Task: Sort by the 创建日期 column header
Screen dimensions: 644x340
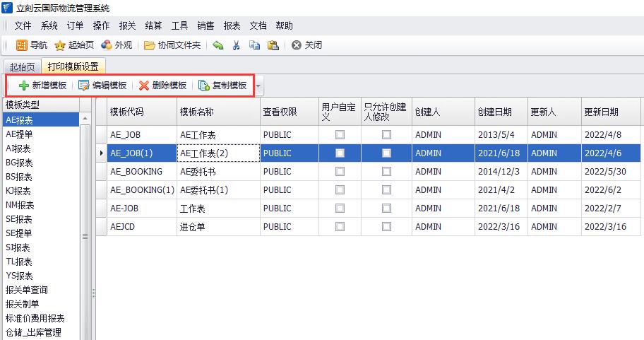Action: (494, 112)
